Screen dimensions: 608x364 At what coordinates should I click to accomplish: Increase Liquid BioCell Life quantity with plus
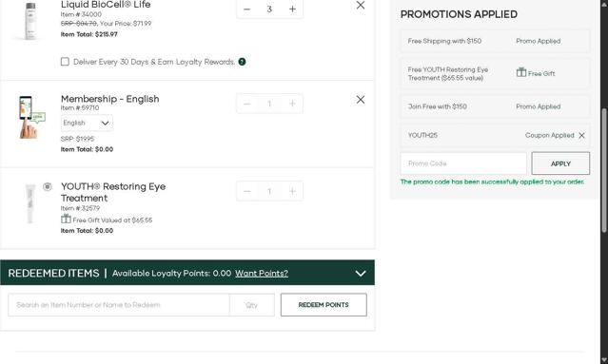tap(292, 9)
